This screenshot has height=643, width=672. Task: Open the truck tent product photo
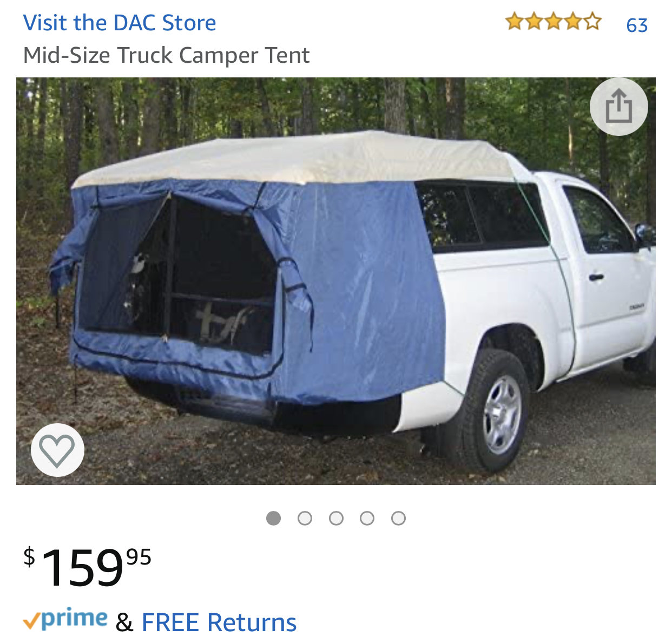pos(336,281)
